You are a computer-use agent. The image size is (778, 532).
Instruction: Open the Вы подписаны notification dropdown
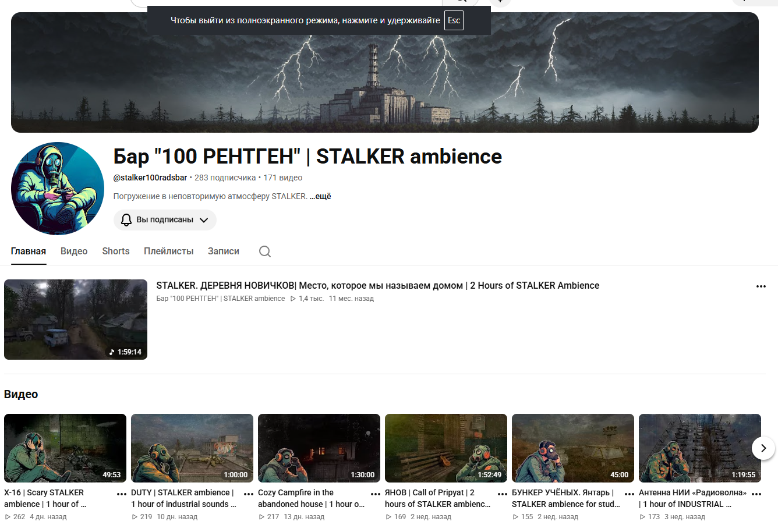165,220
